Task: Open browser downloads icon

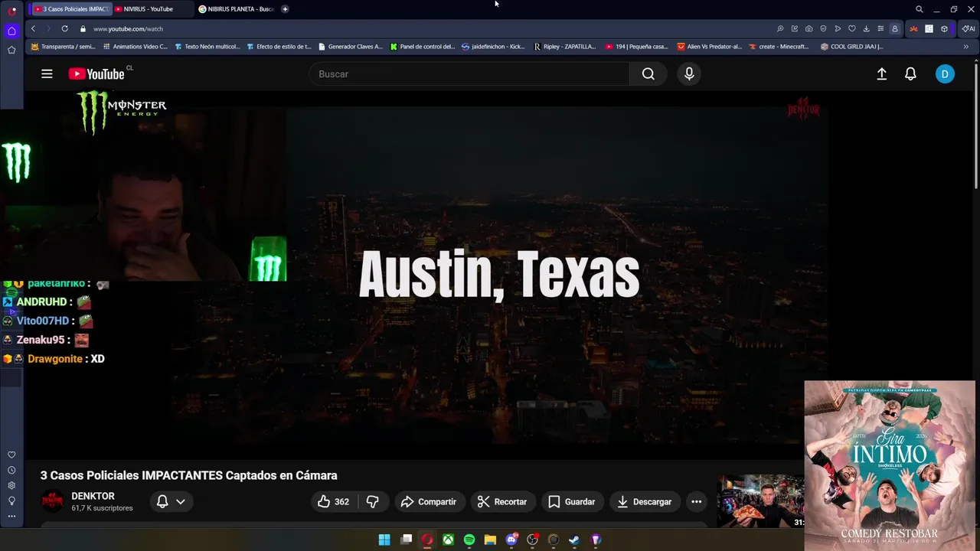Action: click(x=866, y=29)
